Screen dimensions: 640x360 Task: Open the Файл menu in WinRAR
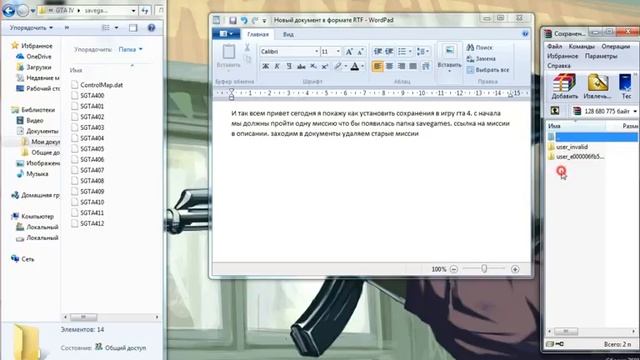pos(554,47)
